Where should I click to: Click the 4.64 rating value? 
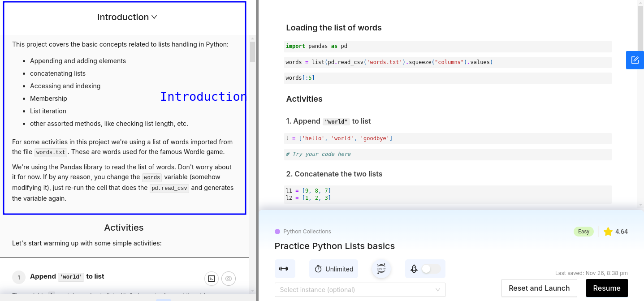coord(622,232)
